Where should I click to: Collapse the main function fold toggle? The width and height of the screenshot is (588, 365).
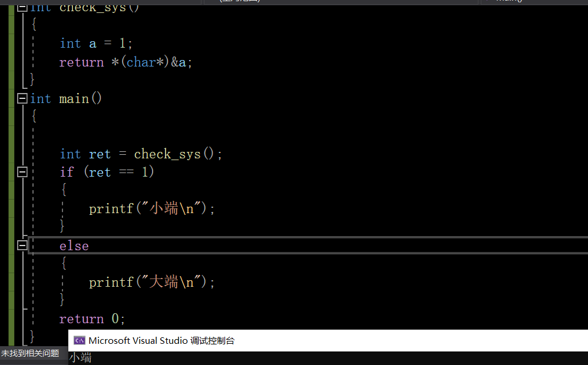[x=22, y=98]
